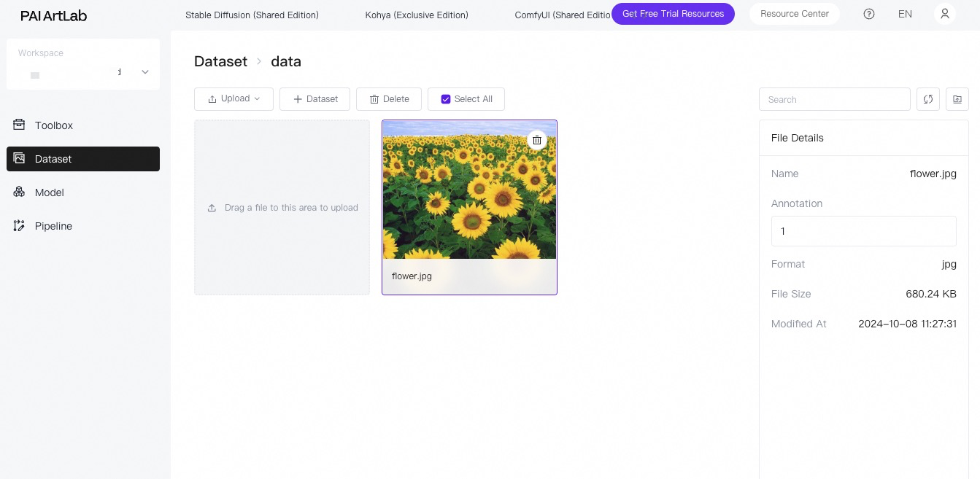Click the jpg format value
The width and height of the screenshot is (980, 479).
(949, 264)
